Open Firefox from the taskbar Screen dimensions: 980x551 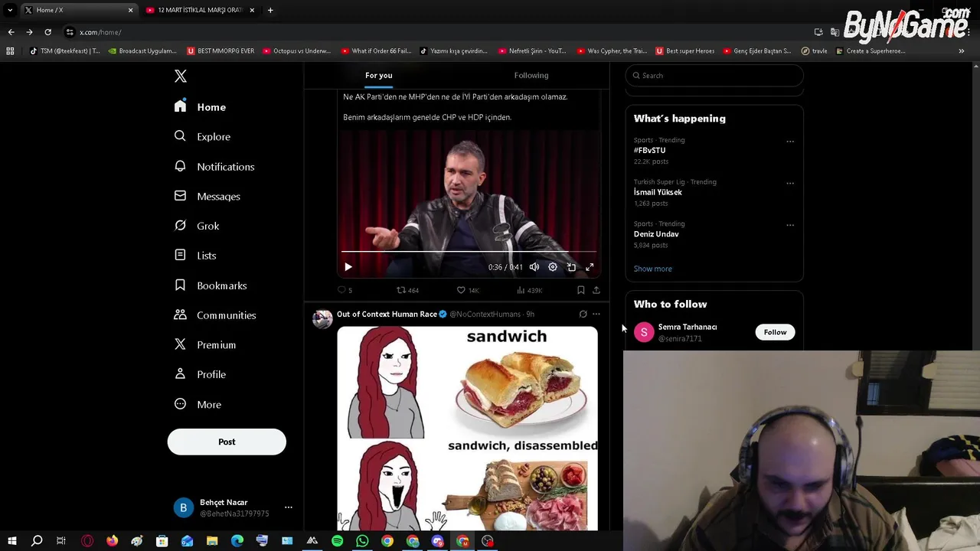point(112,541)
